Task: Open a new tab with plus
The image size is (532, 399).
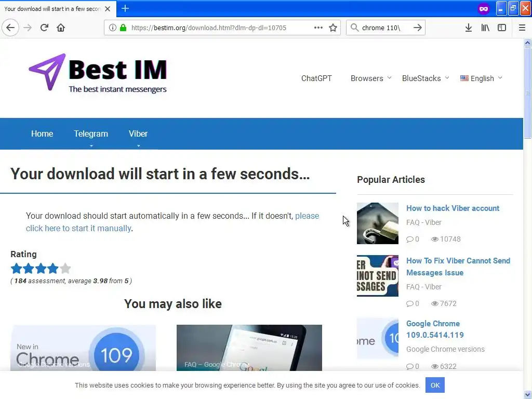Action: [125, 8]
